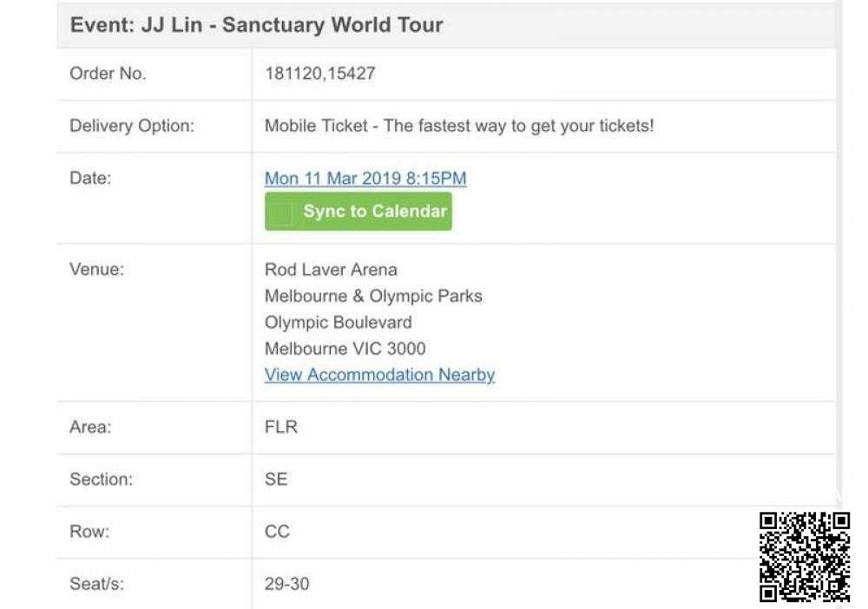Click the JJ Lin Sanctuary World Tour header
868x609 pixels.
(257, 24)
